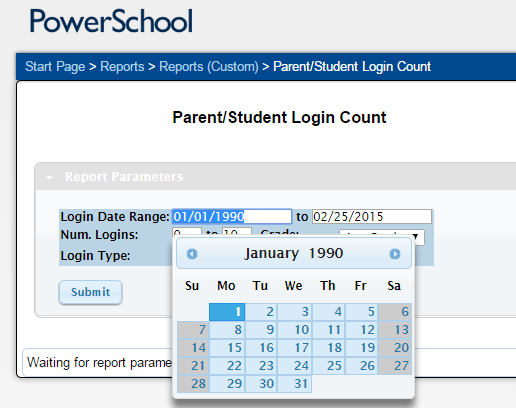Pick January 12 in the datepicker

362,330
